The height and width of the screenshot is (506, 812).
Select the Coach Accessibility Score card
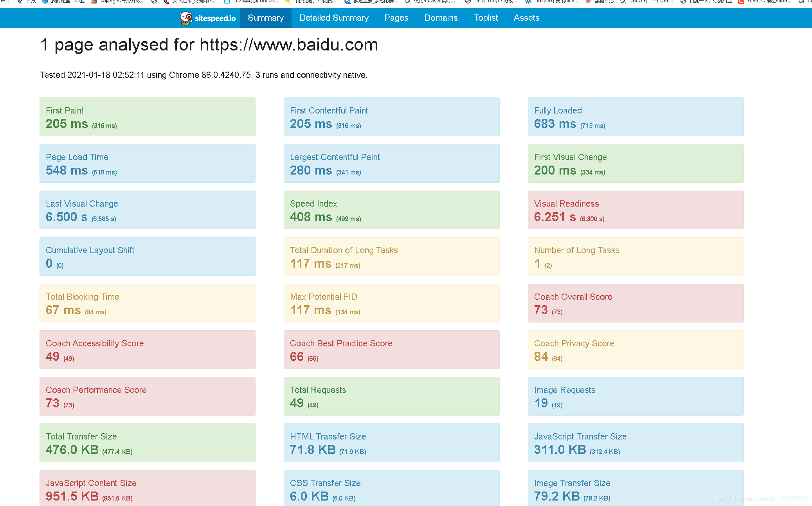coord(147,350)
